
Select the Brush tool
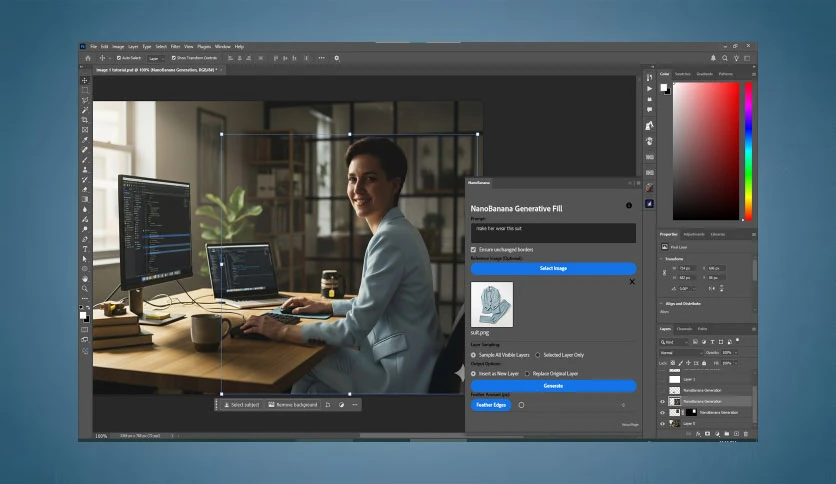[85, 159]
